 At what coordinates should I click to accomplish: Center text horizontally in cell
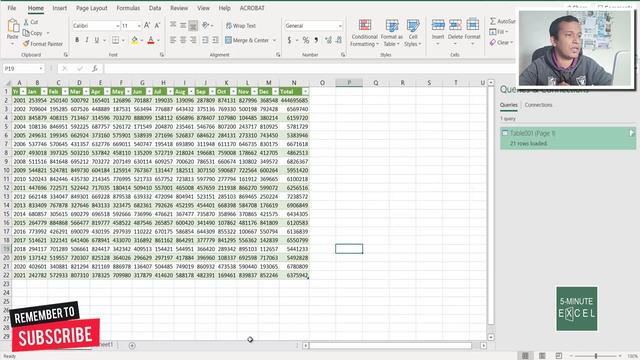click(183, 40)
